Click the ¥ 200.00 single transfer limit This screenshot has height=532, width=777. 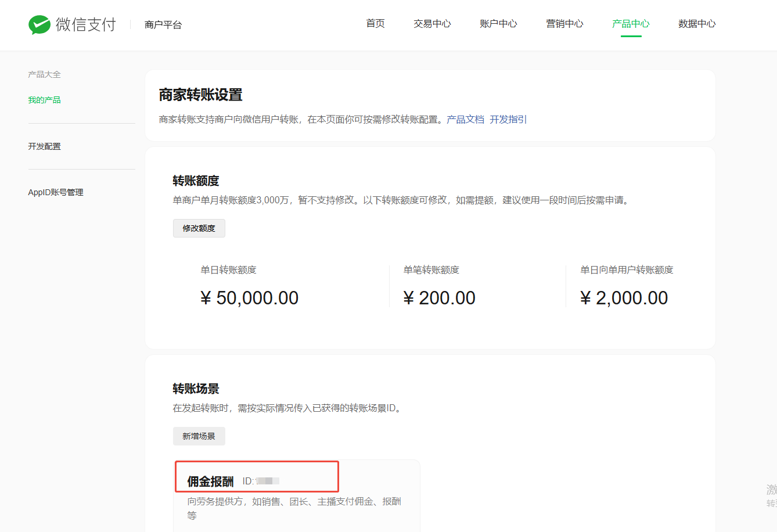pyautogui.click(x=439, y=298)
